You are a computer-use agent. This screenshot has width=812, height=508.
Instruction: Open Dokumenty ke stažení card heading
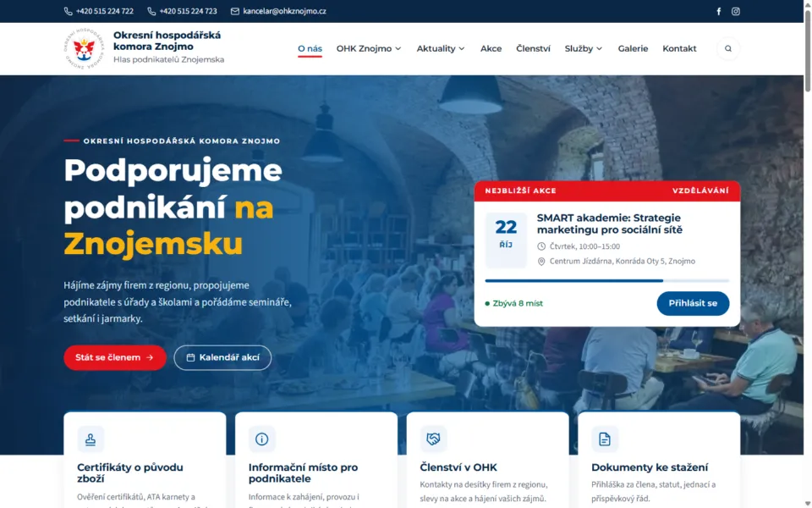650,467
